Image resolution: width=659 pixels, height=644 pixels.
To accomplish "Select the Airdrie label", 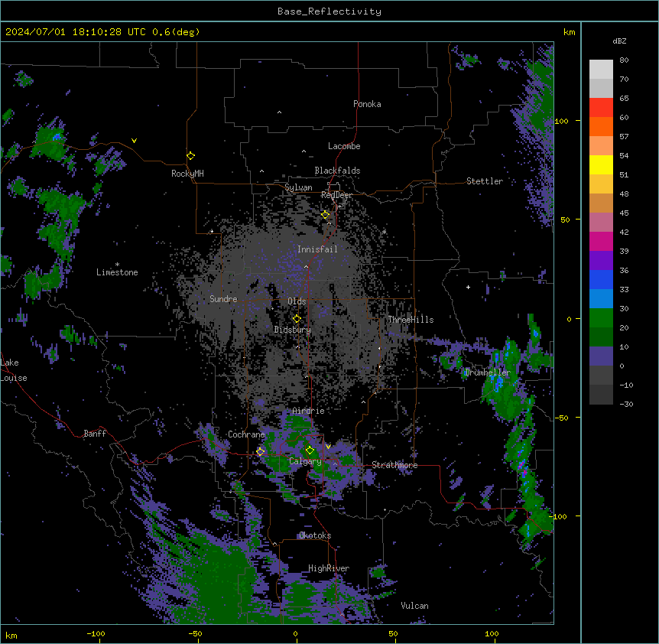I will [308, 411].
